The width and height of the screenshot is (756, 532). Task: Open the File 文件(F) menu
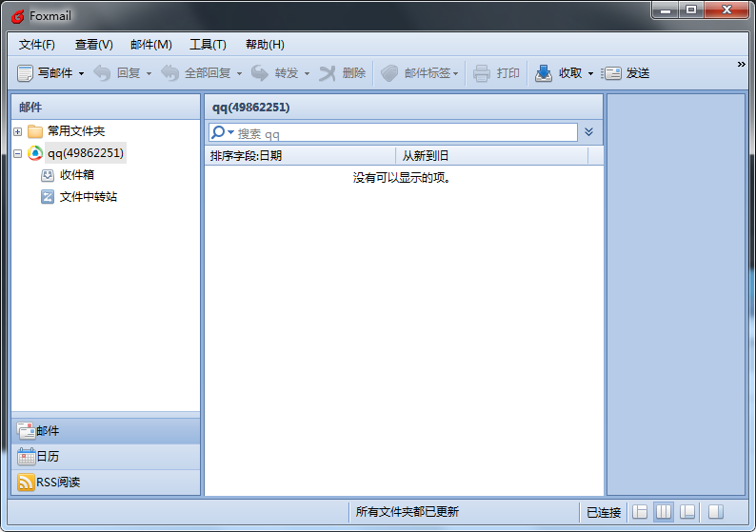pyautogui.click(x=36, y=45)
